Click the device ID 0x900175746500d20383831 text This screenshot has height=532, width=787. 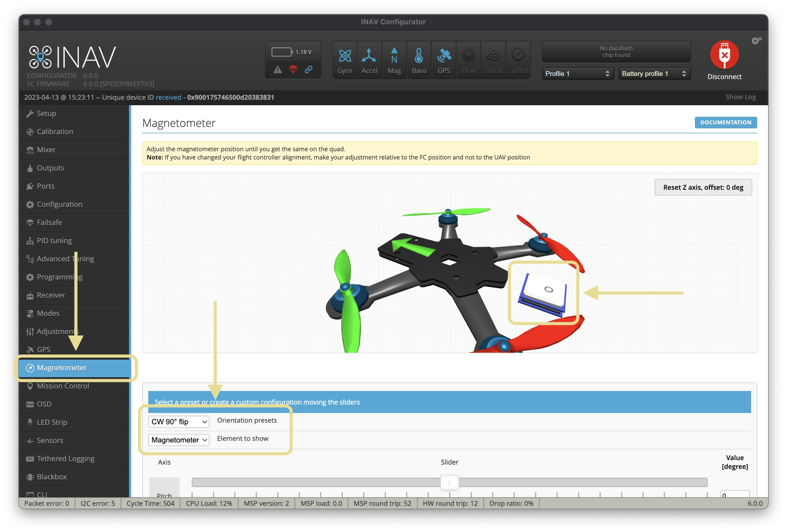pyautogui.click(x=231, y=97)
